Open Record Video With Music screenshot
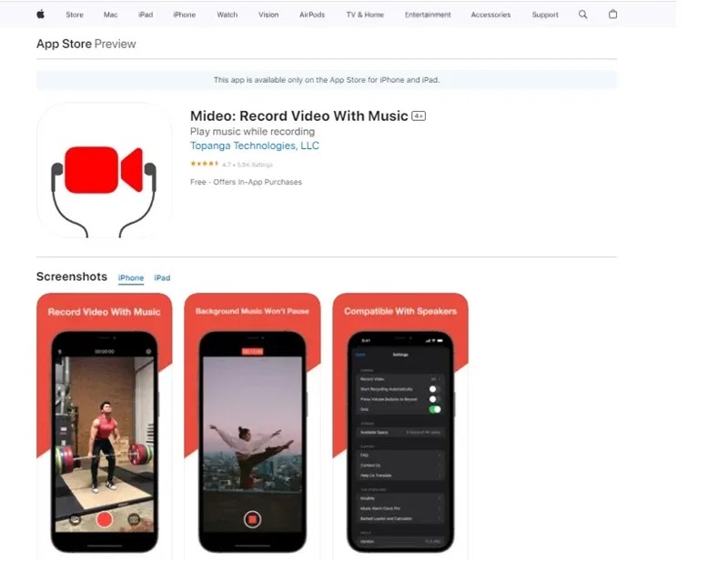This screenshot has height=561, width=728. (104, 426)
